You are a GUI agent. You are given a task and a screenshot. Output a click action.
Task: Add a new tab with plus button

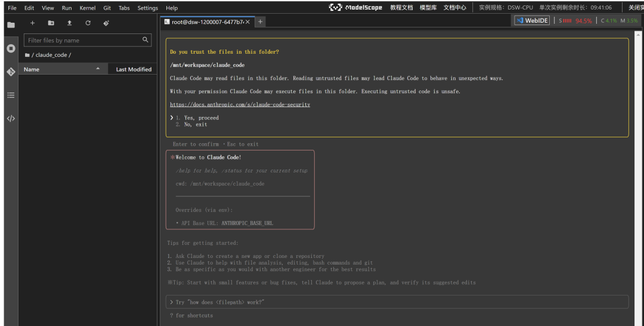click(260, 21)
